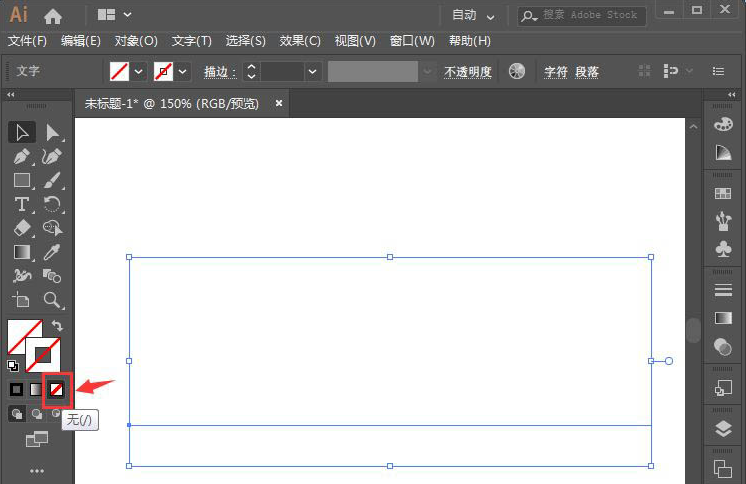
Task: Select the Direct Selection tool
Action: coord(52,132)
